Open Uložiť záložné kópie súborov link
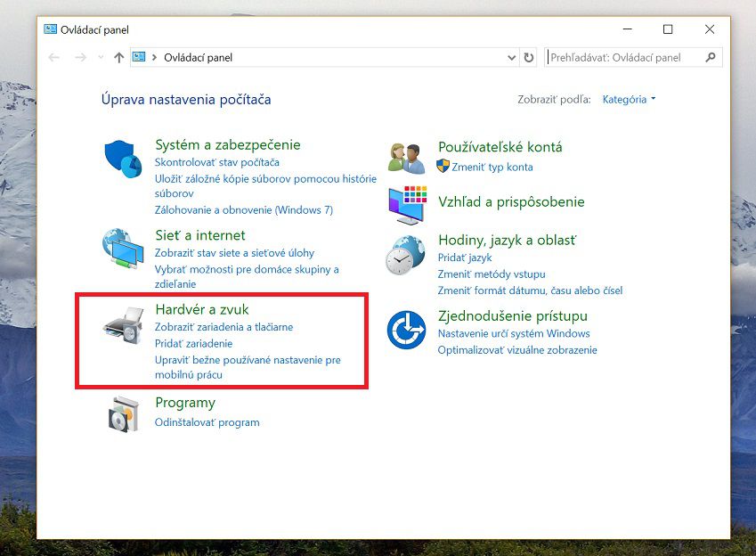 pos(265,186)
